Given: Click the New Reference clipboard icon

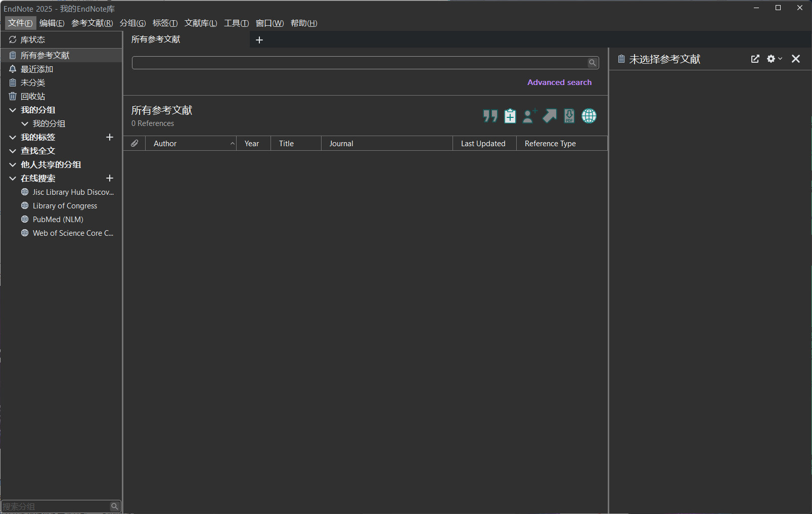Looking at the screenshot, I should point(510,116).
